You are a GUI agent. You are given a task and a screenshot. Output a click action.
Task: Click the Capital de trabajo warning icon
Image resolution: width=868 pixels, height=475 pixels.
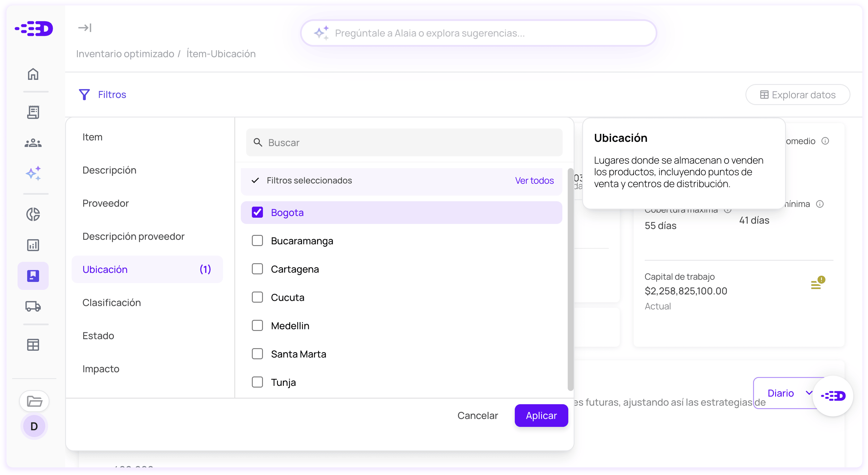[818, 283]
